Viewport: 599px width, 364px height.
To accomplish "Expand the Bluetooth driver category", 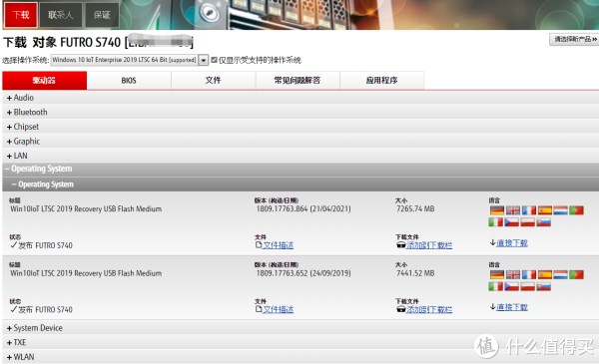I will click(27, 112).
